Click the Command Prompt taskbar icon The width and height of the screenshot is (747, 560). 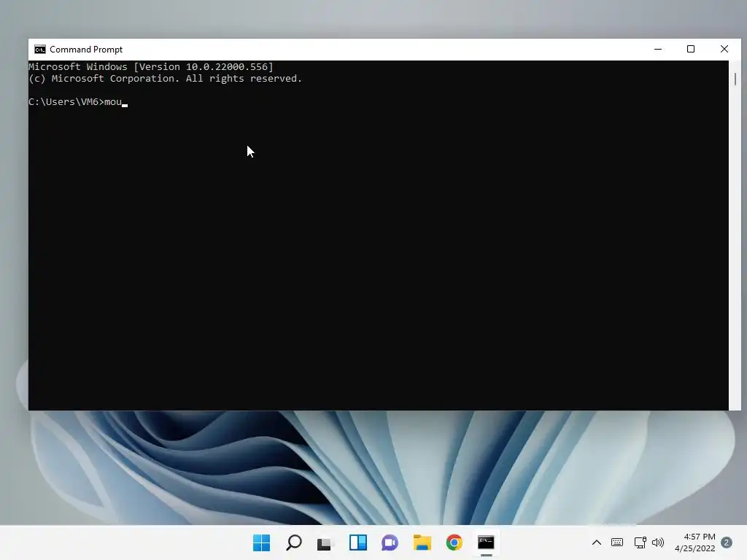click(486, 542)
